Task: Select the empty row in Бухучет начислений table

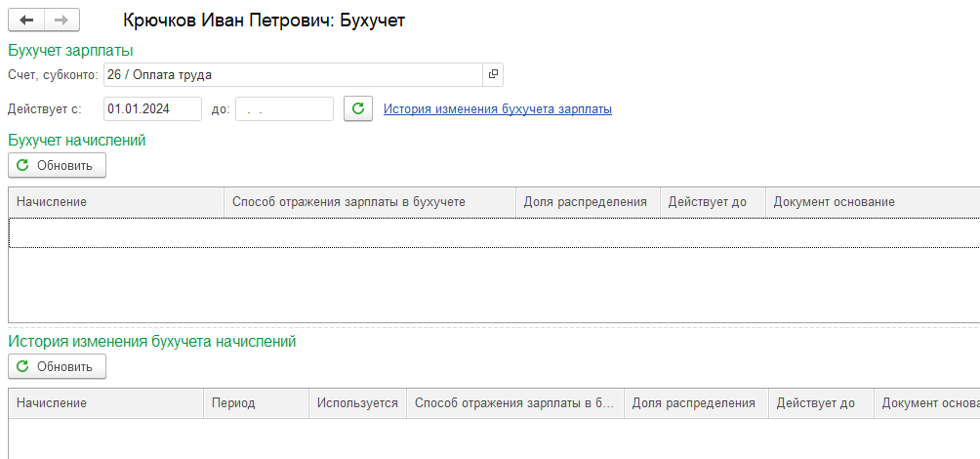Action: coord(494,232)
